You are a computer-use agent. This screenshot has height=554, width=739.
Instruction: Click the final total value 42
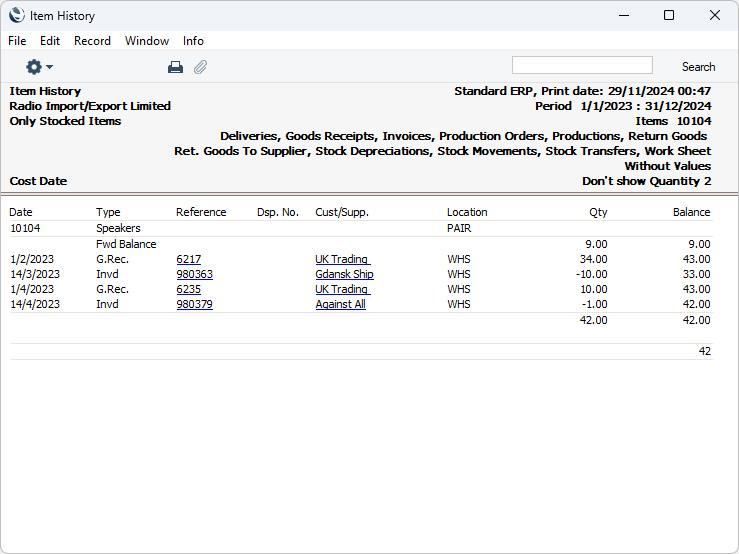(705, 351)
